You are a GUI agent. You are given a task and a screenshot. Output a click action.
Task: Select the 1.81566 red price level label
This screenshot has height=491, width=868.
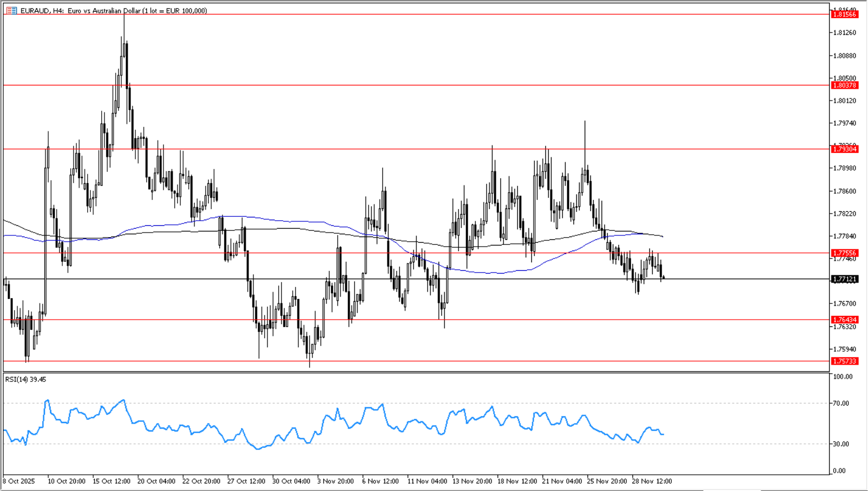coord(844,15)
